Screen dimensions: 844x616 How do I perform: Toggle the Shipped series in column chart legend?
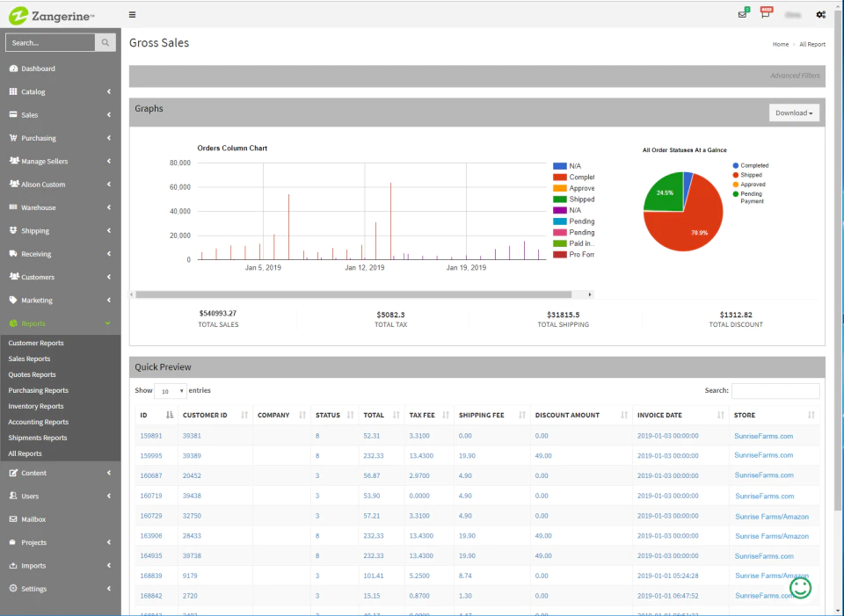(574, 199)
